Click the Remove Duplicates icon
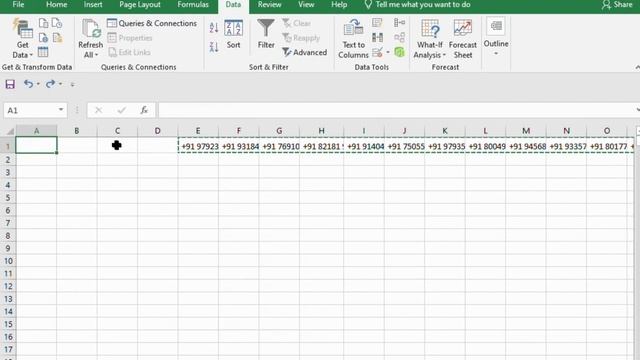Image resolution: width=640 pixels, height=360 pixels. (x=378, y=38)
